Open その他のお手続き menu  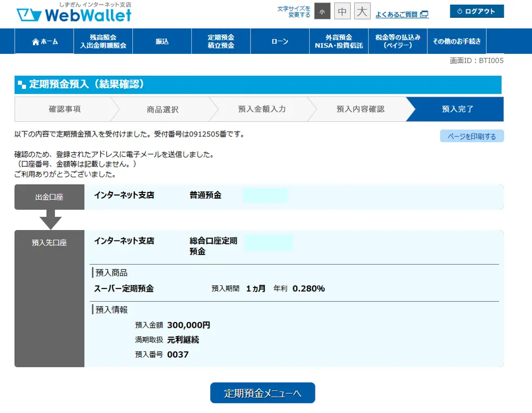click(x=457, y=41)
